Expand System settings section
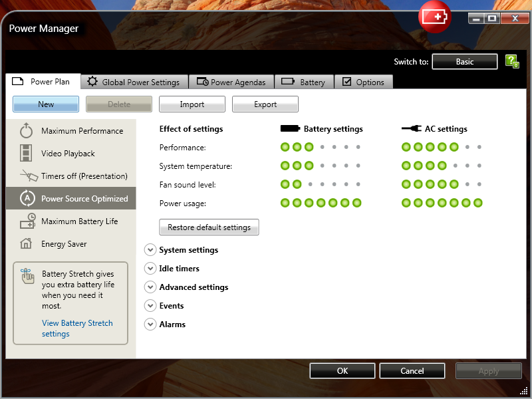This screenshot has height=399, width=532. click(x=150, y=250)
